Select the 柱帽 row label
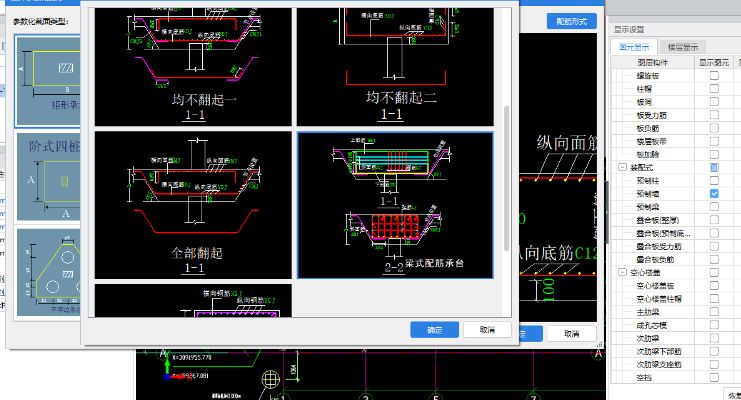741x400 pixels. click(644, 89)
